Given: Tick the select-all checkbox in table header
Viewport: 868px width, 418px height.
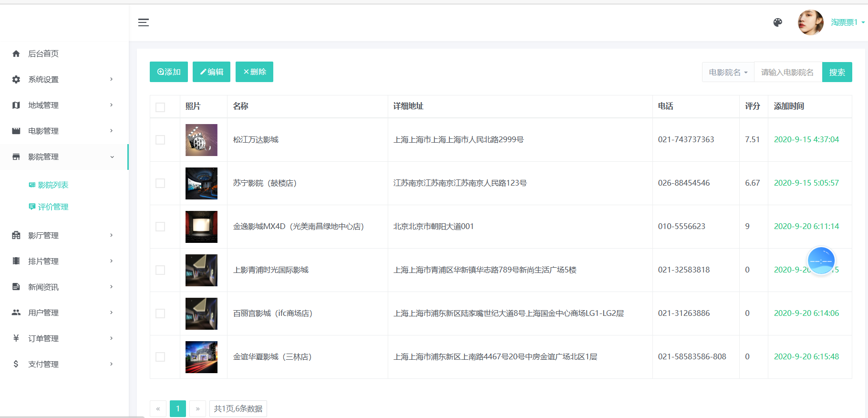Looking at the screenshot, I should (x=160, y=107).
